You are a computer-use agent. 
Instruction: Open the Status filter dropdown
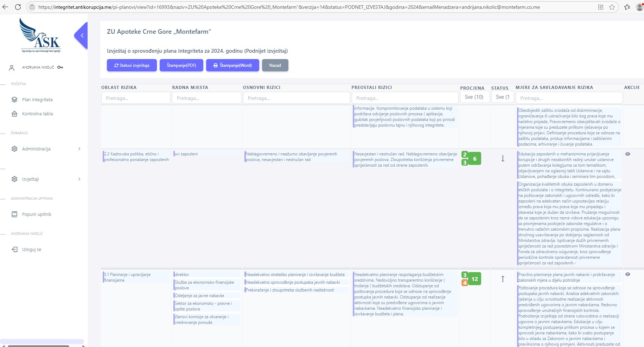[x=503, y=97]
